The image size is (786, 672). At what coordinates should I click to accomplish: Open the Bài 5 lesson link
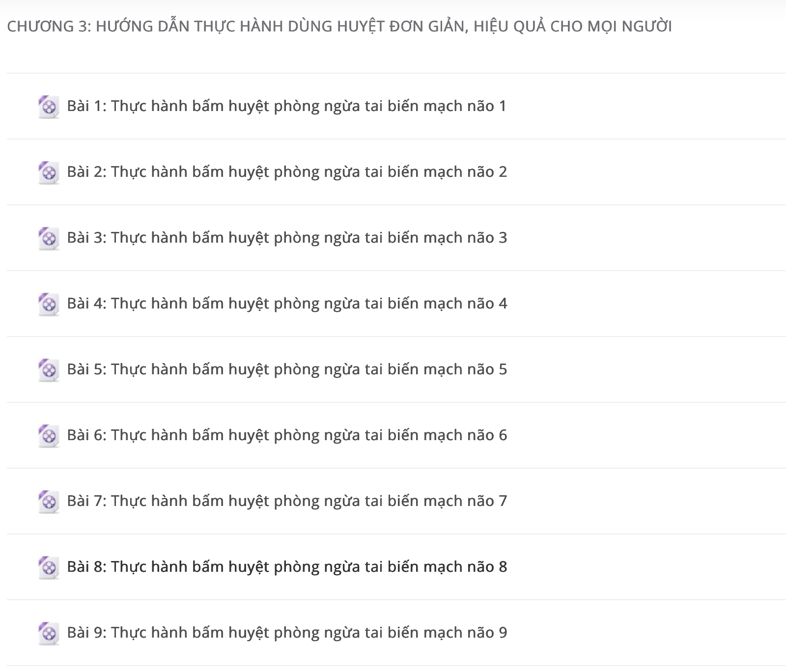coord(287,369)
